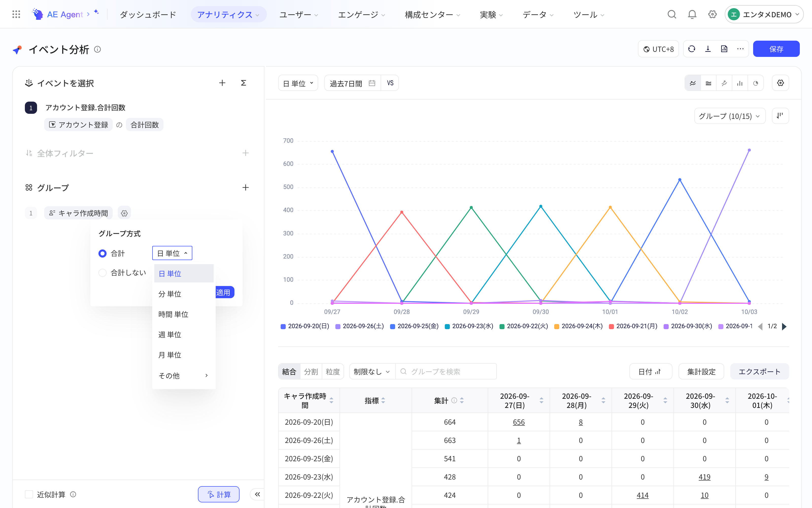Select the line chart view icon
812x508 pixels.
(692, 83)
